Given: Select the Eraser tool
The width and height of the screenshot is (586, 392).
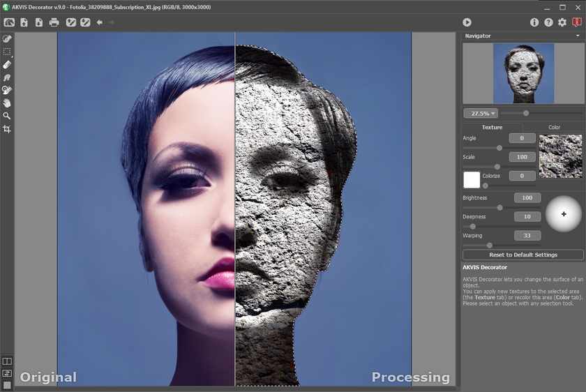Looking at the screenshot, I should point(7,65).
